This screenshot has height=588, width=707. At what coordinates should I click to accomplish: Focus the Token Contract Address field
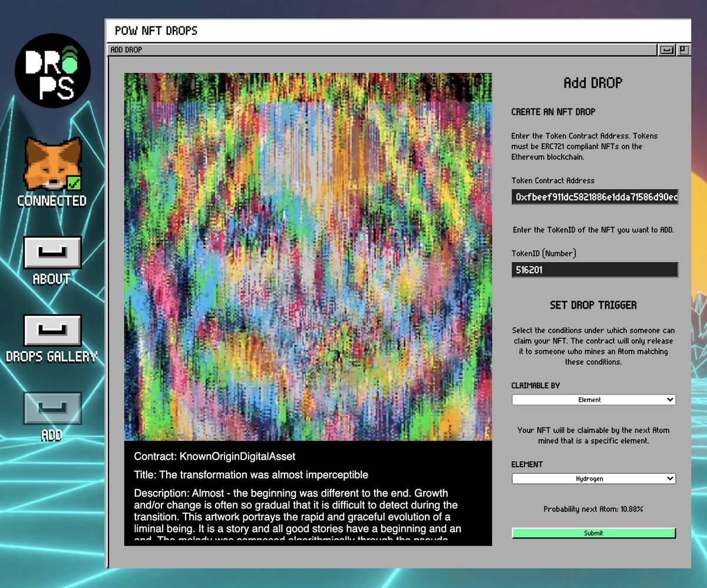pyautogui.click(x=595, y=197)
